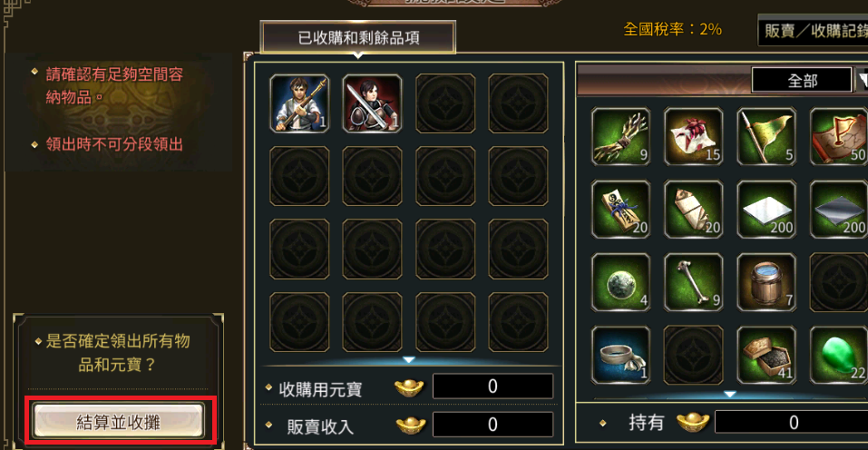
Task: Choose the white silver plate item
Action: [766, 210]
